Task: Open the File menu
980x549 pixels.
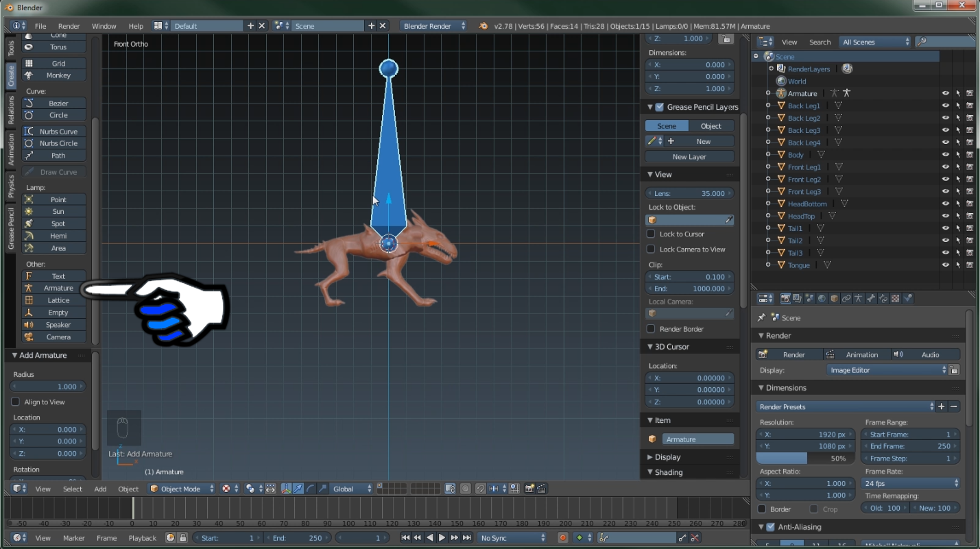Action: 40,26
